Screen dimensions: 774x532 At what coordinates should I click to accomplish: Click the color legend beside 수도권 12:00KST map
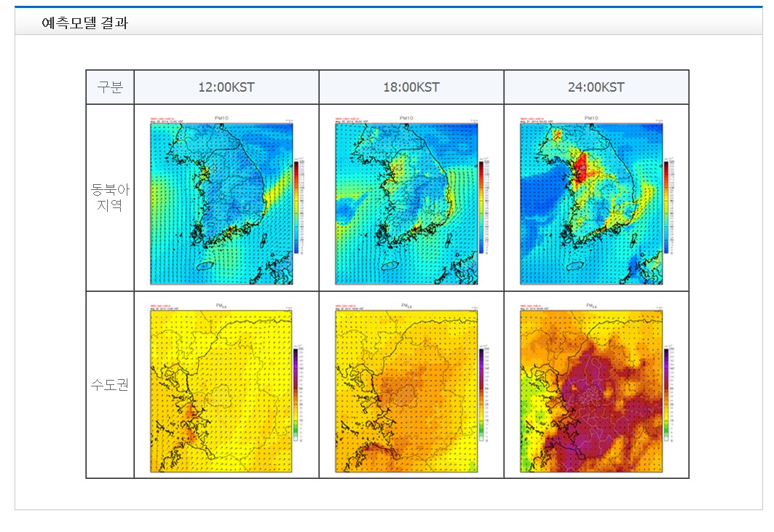point(295,394)
